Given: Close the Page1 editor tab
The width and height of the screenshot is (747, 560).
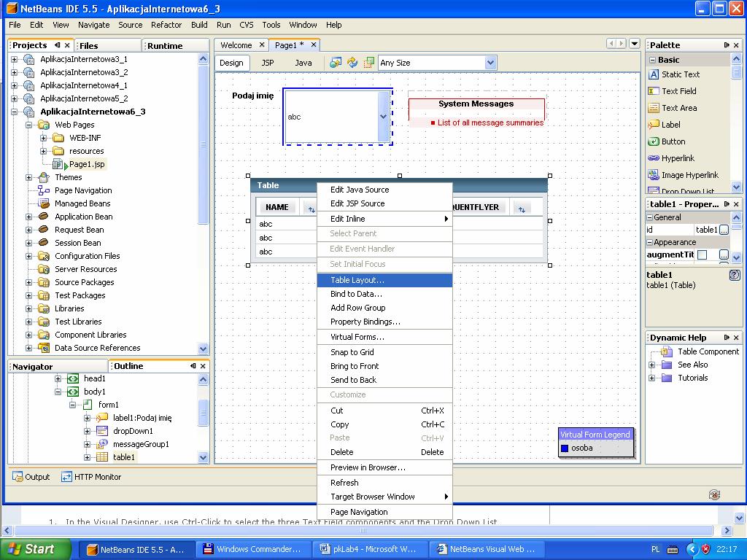Looking at the screenshot, I should (x=314, y=44).
